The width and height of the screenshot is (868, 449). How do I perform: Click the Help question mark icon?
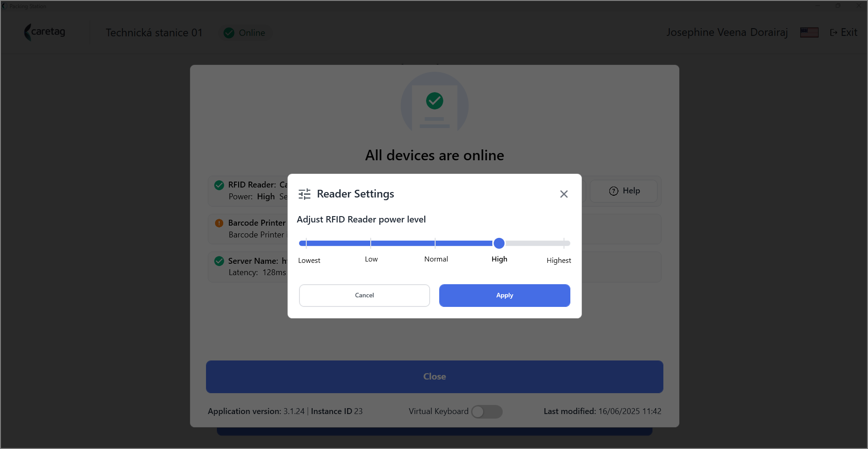tap(613, 191)
